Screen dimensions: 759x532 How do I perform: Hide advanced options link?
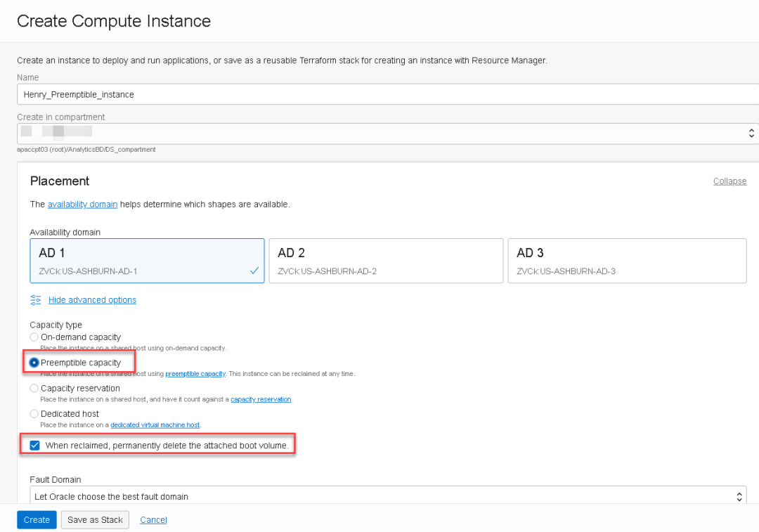(92, 300)
